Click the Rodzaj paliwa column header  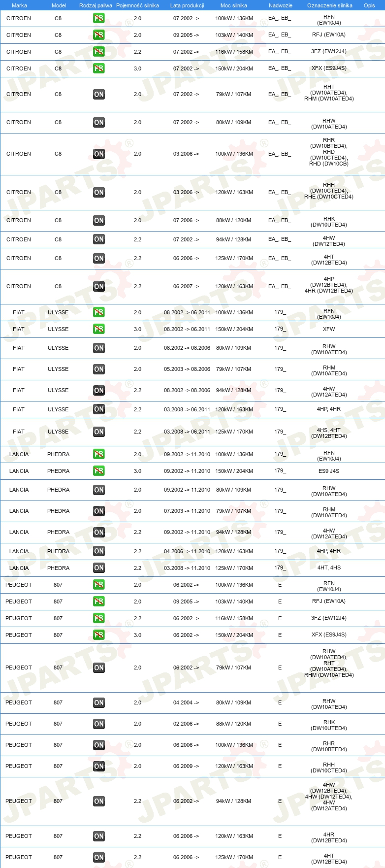95,5
